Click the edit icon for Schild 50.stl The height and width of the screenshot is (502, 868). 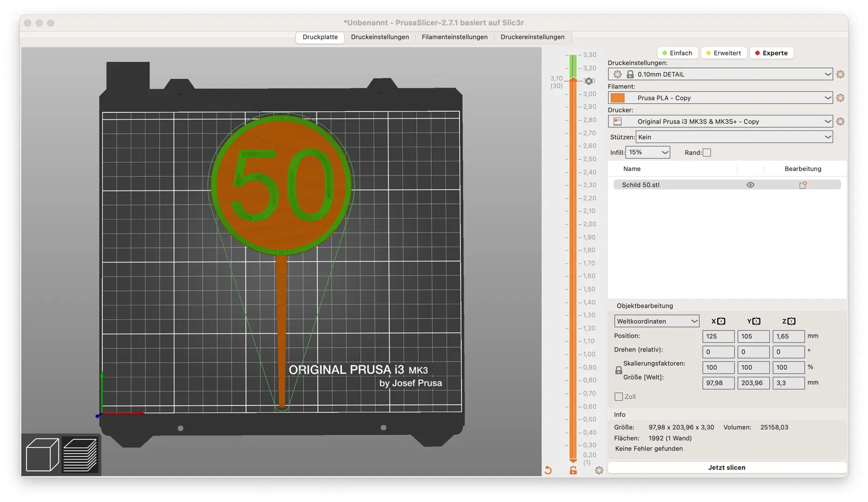(803, 185)
